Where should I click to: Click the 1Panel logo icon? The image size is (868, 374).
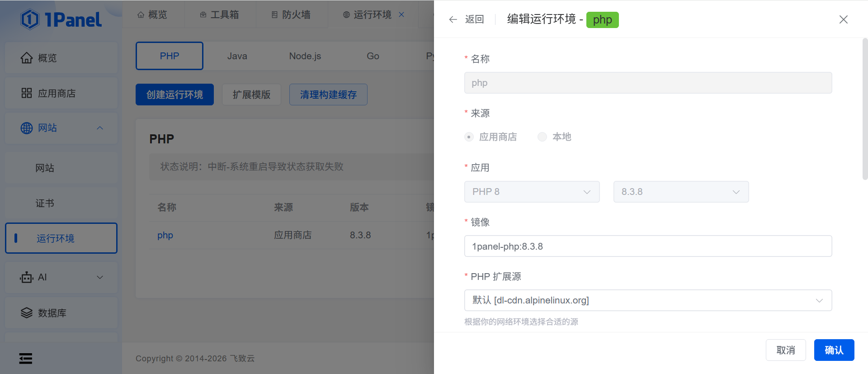click(x=30, y=19)
